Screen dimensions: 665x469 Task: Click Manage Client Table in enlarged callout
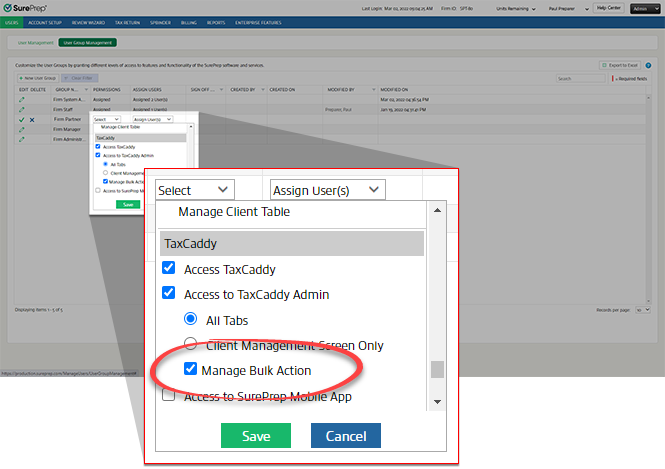[234, 212]
